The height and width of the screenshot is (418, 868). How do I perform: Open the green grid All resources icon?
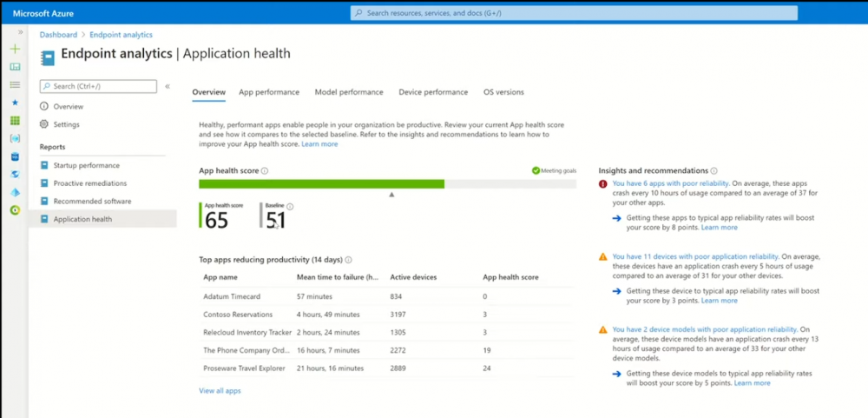pos(15,120)
